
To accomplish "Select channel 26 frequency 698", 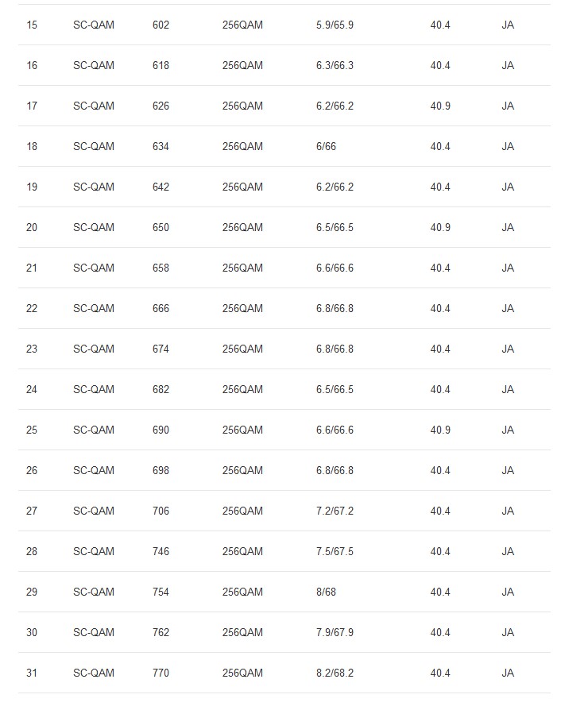I will click(161, 470).
